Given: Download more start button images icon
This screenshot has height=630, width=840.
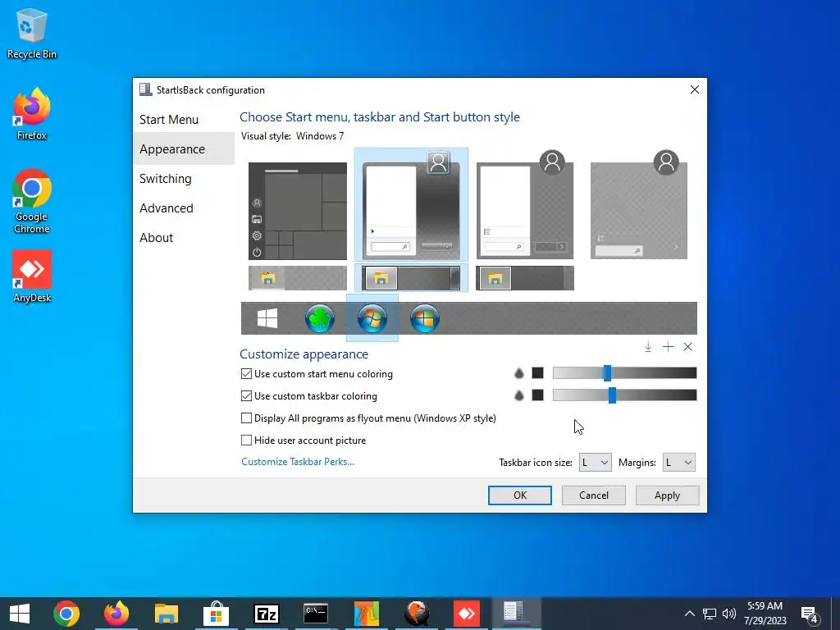Looking at the screenshot, I should [648, 347].
